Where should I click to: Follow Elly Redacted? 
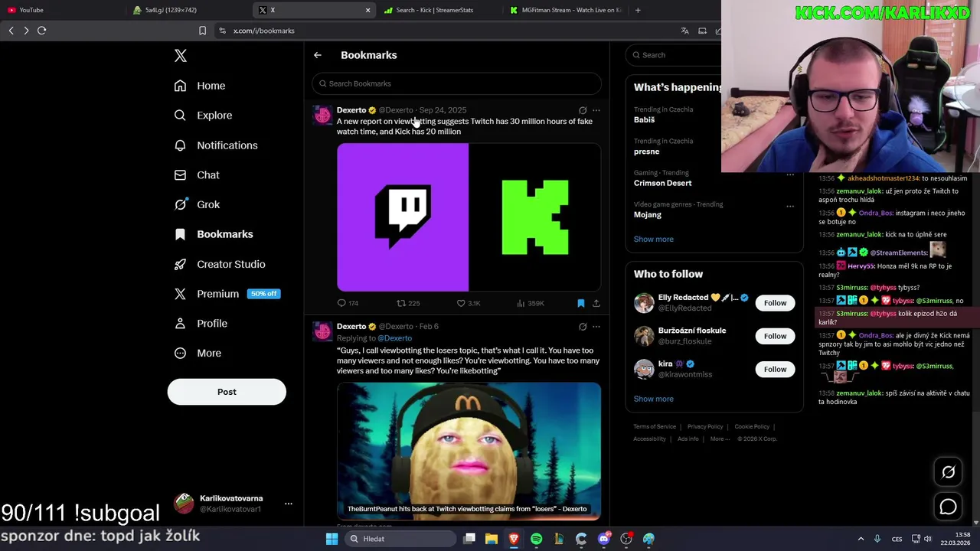click(775, 303)
